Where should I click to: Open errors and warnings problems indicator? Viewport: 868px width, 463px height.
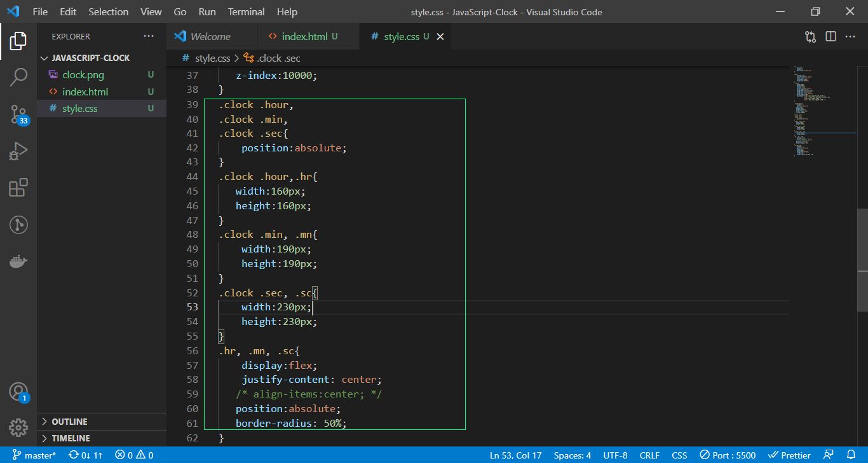click(134, 455)
